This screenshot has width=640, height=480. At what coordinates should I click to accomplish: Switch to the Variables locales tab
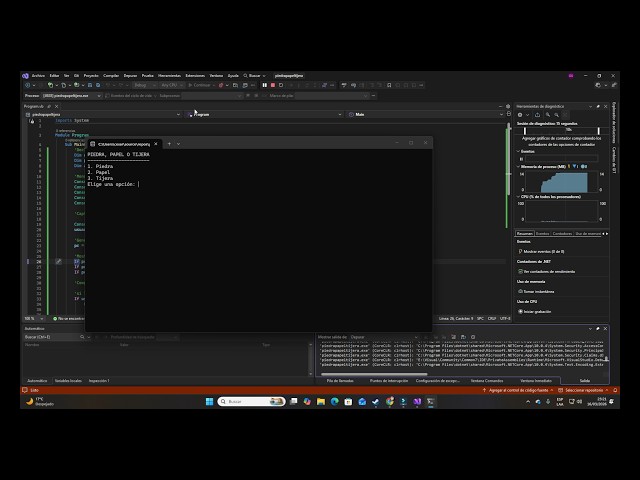pos(68,380)
